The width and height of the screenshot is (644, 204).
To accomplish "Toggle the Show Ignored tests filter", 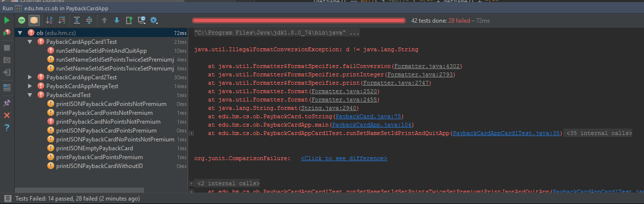I will [x=34, y=20].
